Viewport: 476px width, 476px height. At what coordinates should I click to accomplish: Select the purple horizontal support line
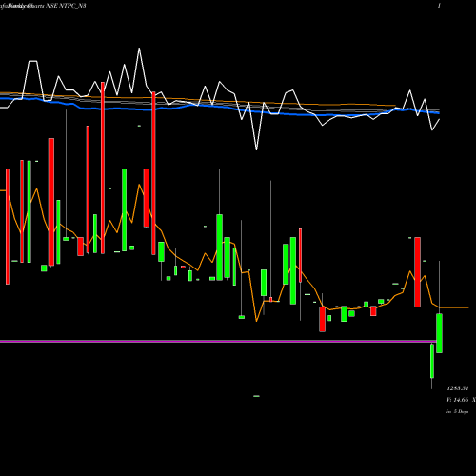218,342
